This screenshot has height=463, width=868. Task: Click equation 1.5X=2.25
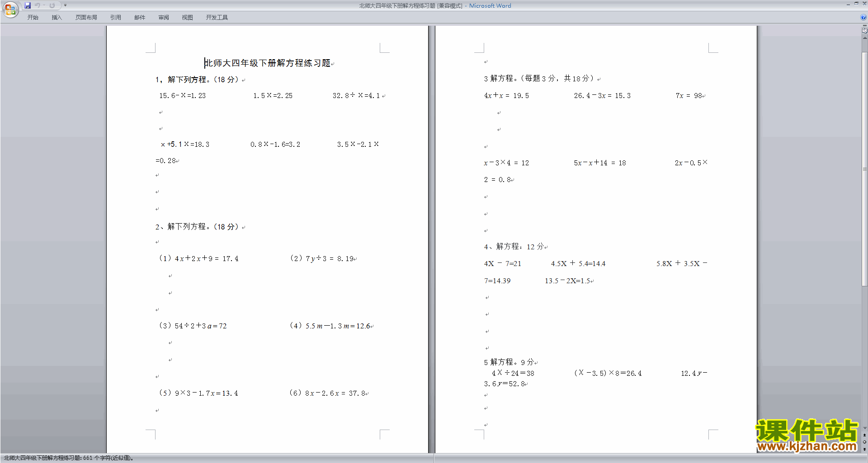pos(273,96)
